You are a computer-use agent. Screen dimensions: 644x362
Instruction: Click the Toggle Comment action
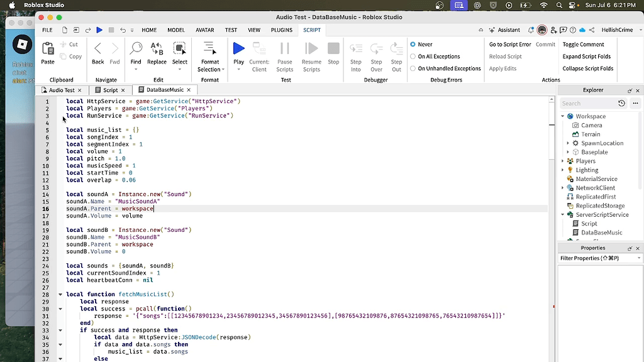pyautogui.click(x=583, y=45)
